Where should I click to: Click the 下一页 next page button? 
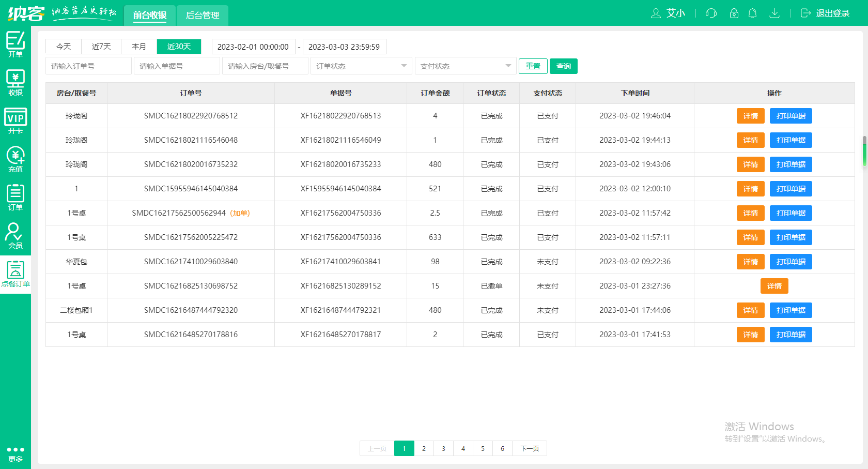[x=530, y=448]
